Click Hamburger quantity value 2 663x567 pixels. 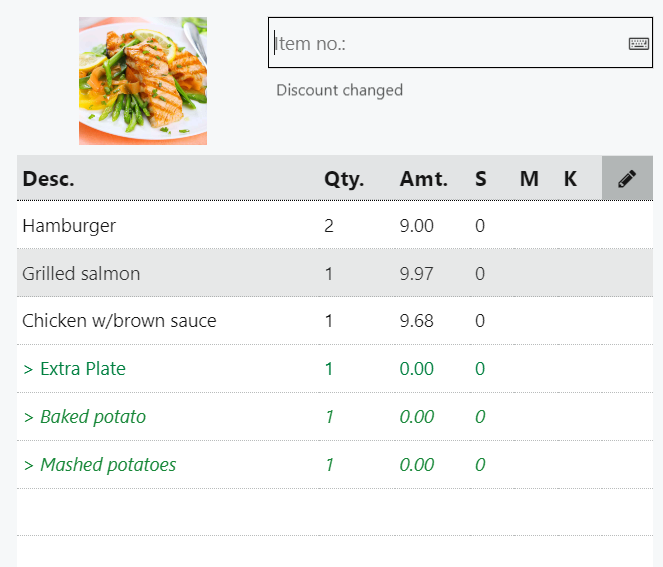329,226
